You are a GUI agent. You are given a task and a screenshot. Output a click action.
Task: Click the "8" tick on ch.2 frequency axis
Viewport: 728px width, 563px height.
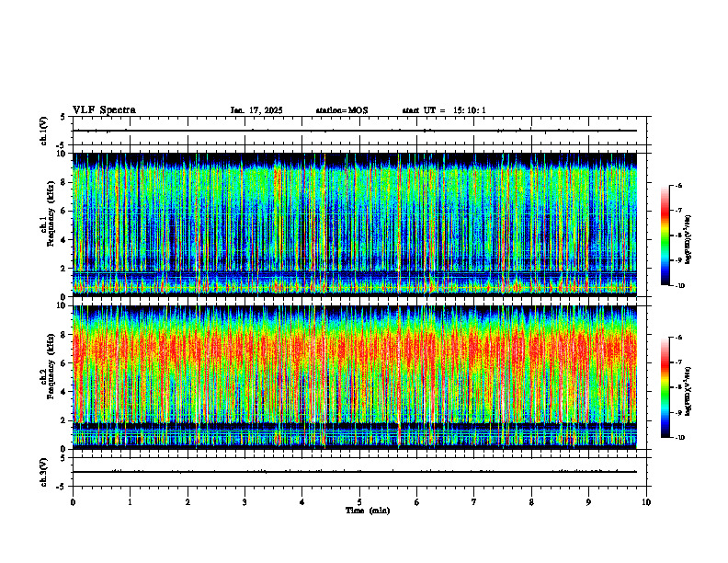coord(63,335)
